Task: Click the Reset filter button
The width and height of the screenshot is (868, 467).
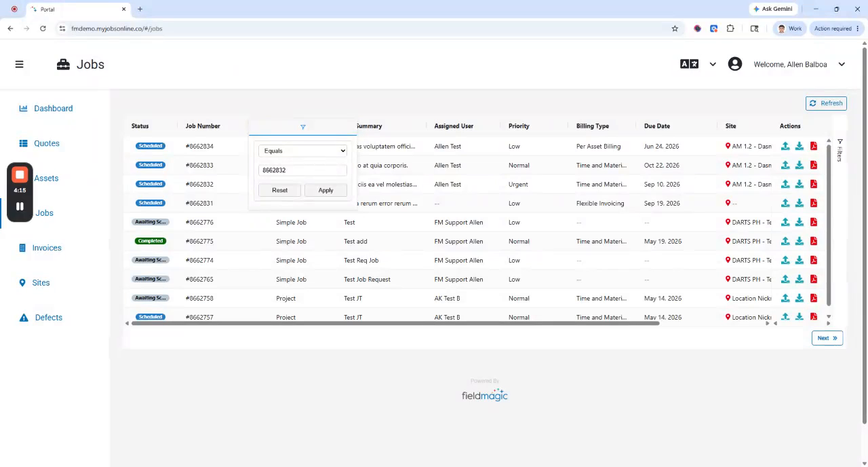Action: click(x=279, y=190)
